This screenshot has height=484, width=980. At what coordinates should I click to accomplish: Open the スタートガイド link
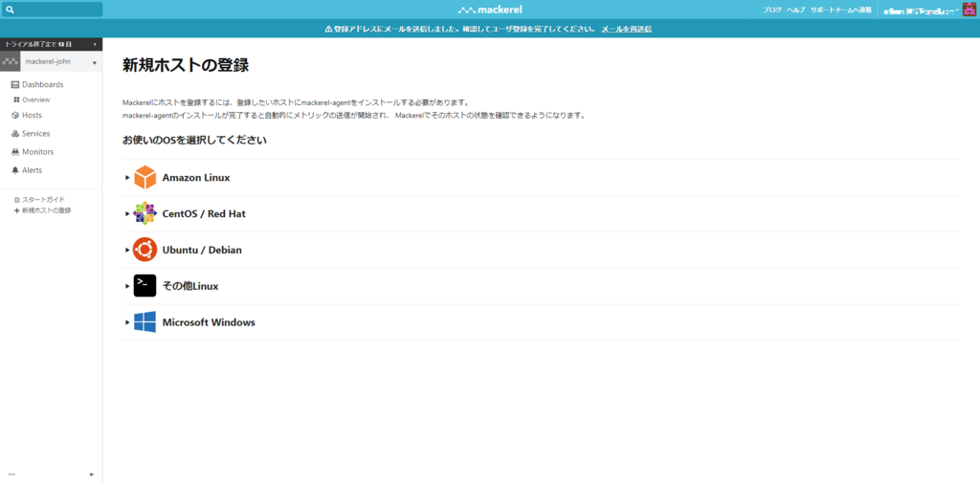click(x=43, y=200)
